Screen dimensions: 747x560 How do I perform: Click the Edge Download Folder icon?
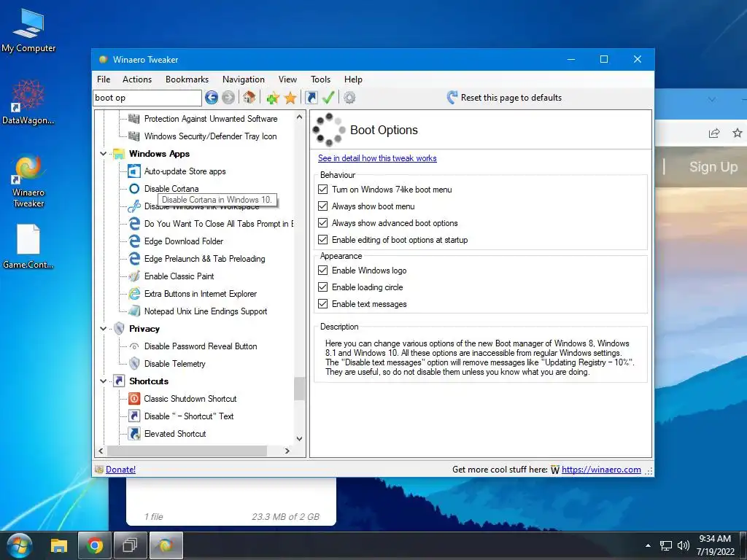tap(134, 241)
